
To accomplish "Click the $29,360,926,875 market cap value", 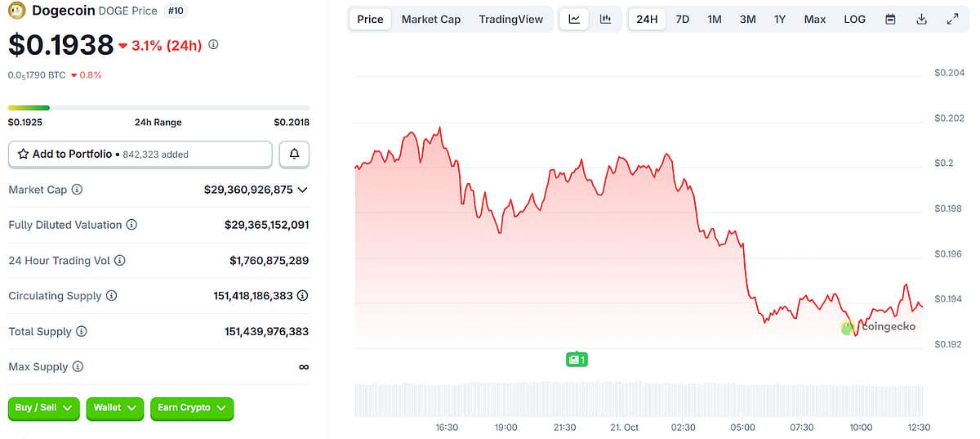I will pos(248,190).
